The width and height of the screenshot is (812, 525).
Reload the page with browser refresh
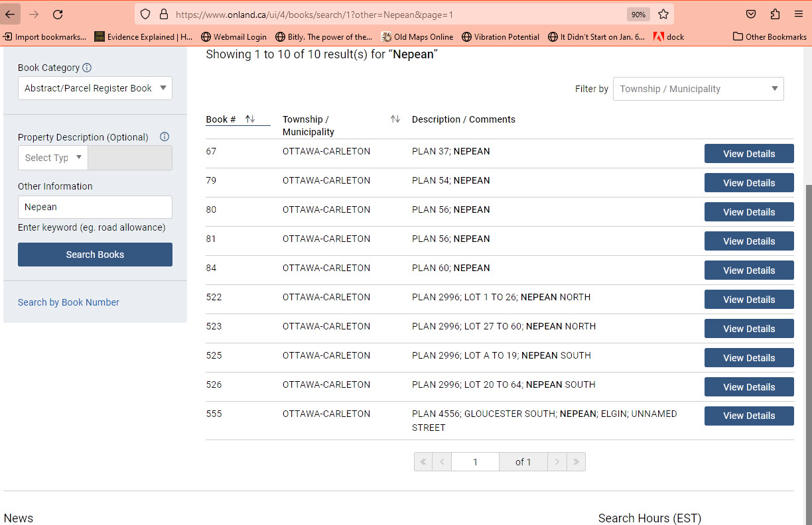coord(58,14)
